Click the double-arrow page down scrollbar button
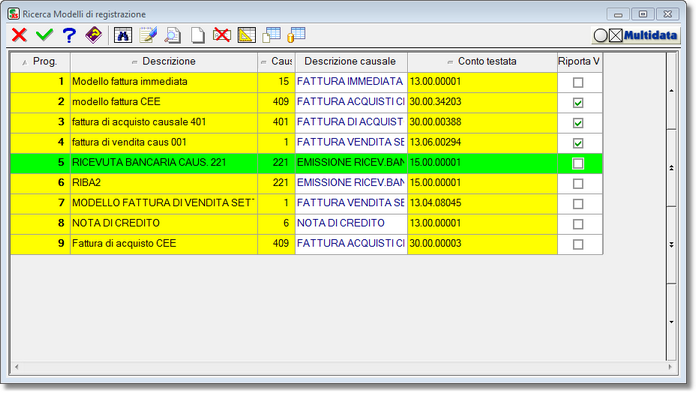Viewport: 696px width, 393px height. pyautogui.click(x=671, y=245)
